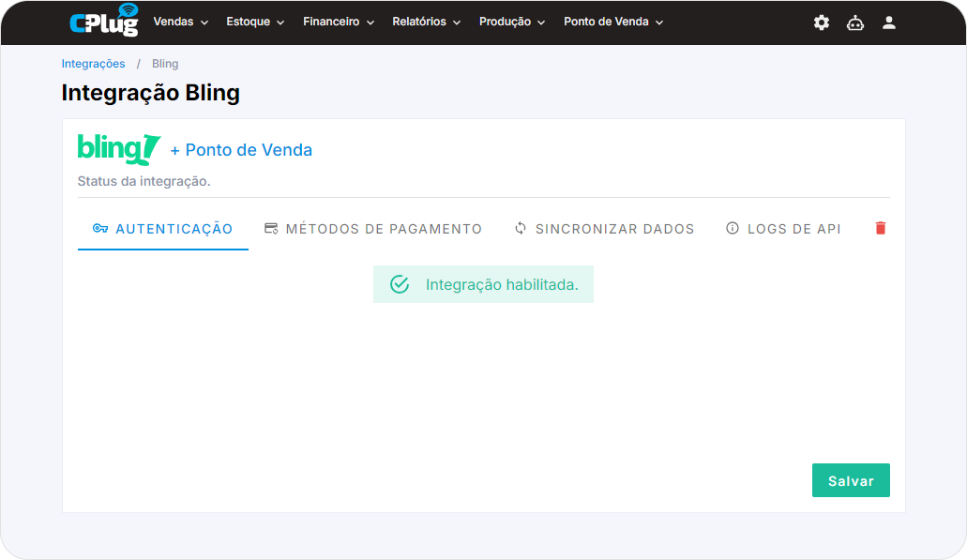This screenshot has width=967, height=560.
Task: Click the 'Status da integração.' text
Action: pyautogui.click(x=144, y=181)
